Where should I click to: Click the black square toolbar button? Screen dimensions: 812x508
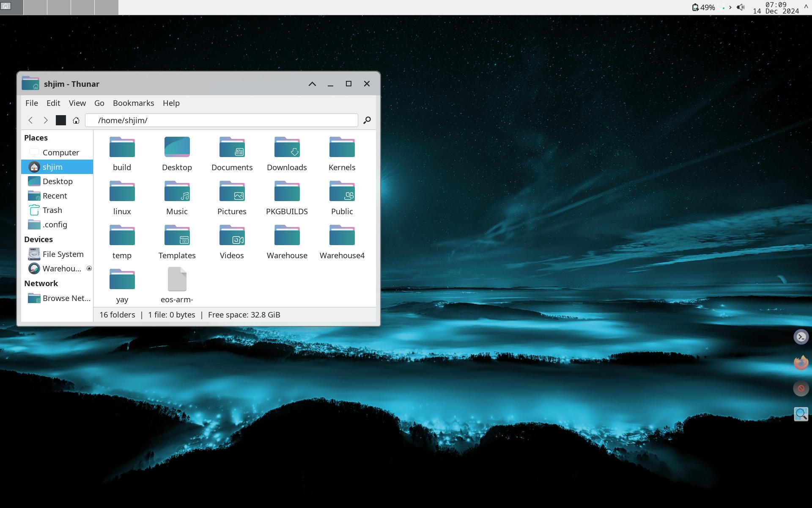point(61,120)
